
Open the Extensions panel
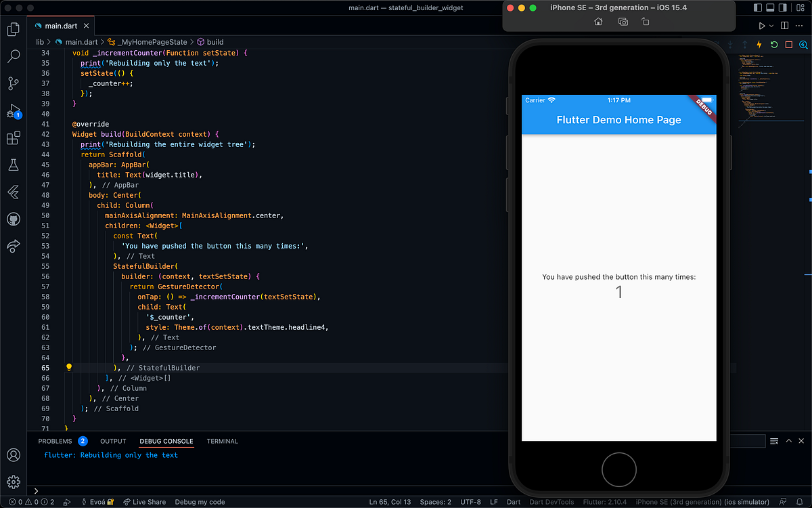click(x=13, y=137)
